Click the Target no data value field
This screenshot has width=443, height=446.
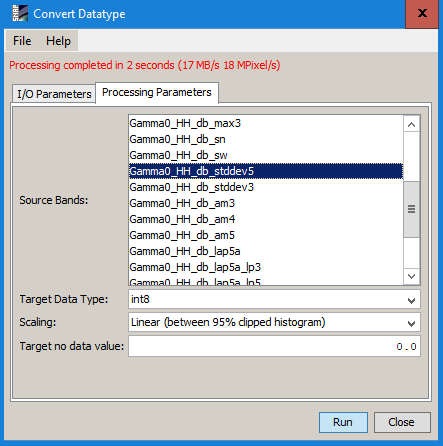pos(274,346)
